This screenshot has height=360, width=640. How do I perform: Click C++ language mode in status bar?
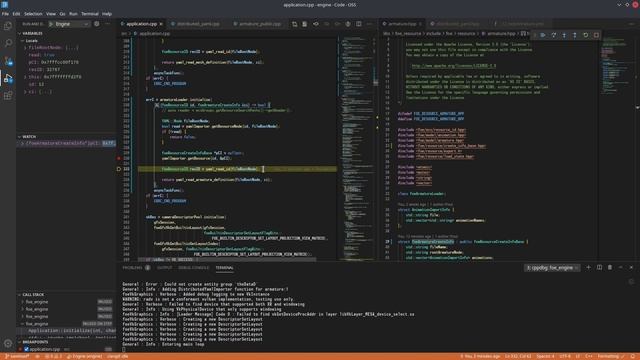tap(589, 356)
